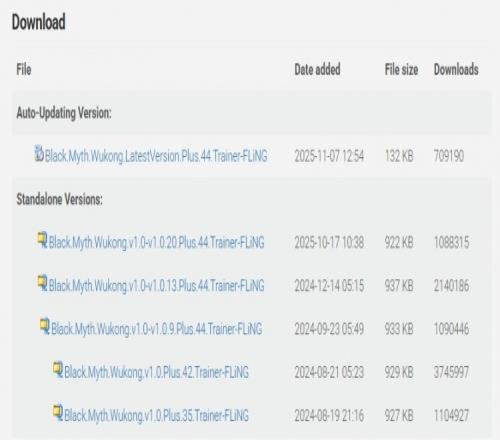The height and width of the screenshot is (440, 500).
Task: Download Black.Myth.Wukong.v1.0.Plus.42 trainer
Action: tap(156, 372)
